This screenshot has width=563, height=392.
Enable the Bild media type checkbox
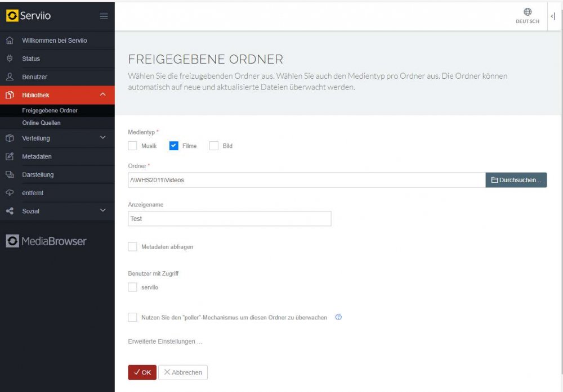(213, 146)
